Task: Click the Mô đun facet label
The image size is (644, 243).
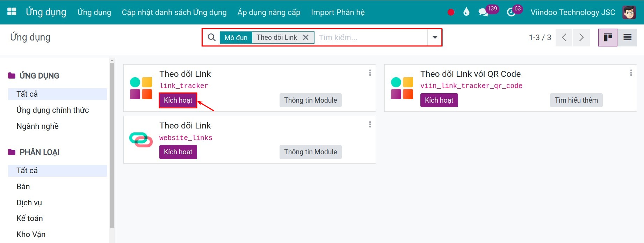Action: (236, 37)
